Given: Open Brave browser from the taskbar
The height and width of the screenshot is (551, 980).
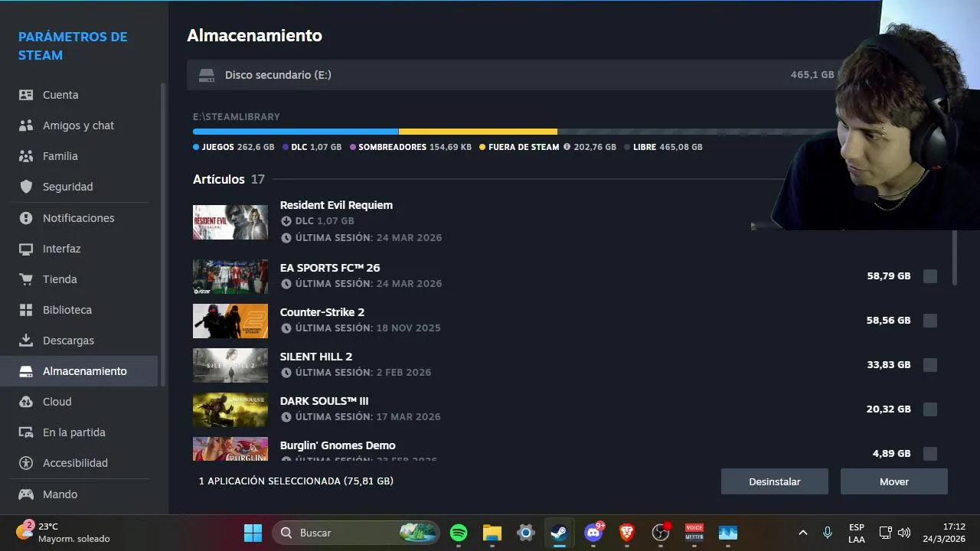Looking at the screenshot, I should click(x=627, y=533).
